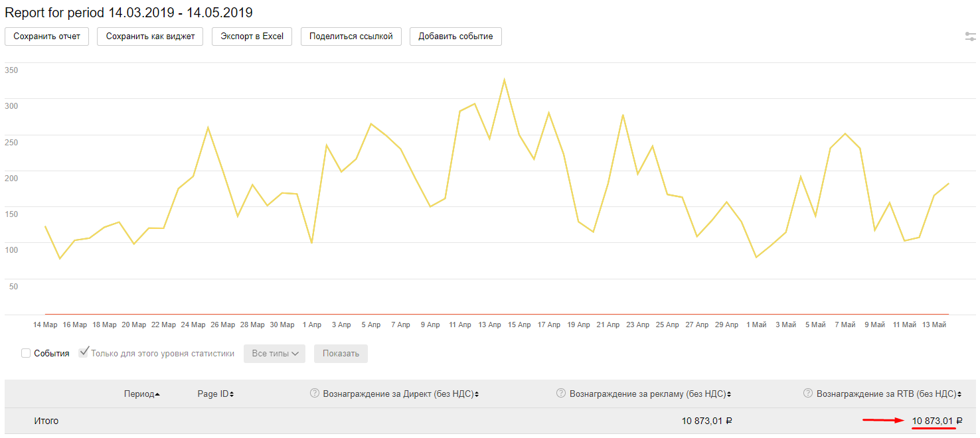Enable the События checkbox
Screen dimensions: 980x438
pos(26,354)
